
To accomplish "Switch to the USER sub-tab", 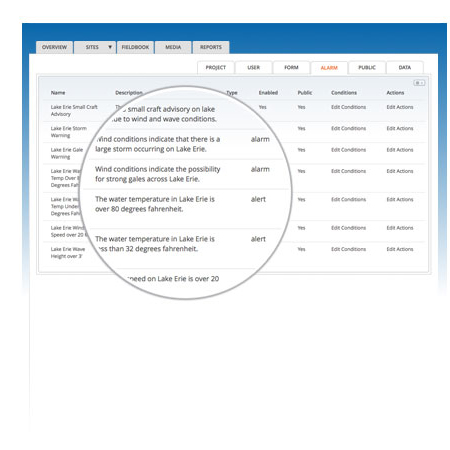I will 254,67.
